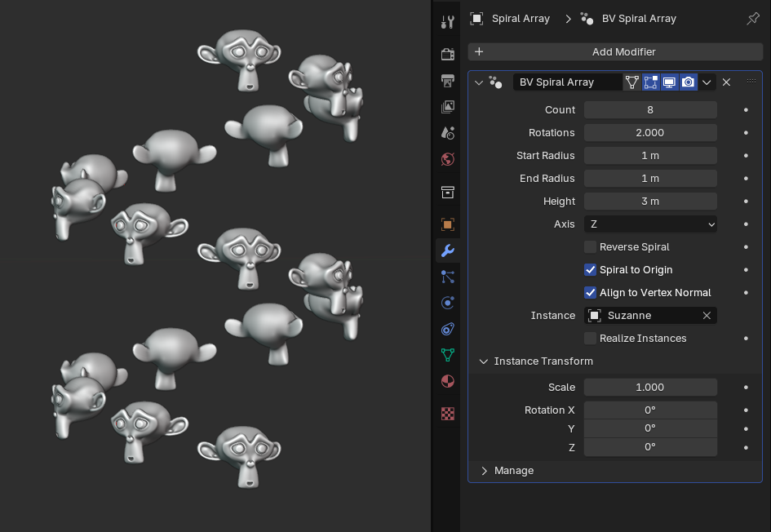Open the Axis dropdown
This screenshot has width=771, height=532.
(x=650, y=224)
